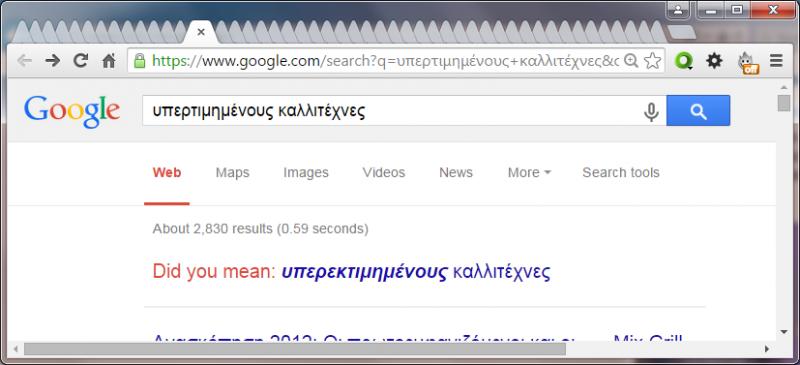Minimize the Chrome window
800x365 pixels.
[712, 10]
